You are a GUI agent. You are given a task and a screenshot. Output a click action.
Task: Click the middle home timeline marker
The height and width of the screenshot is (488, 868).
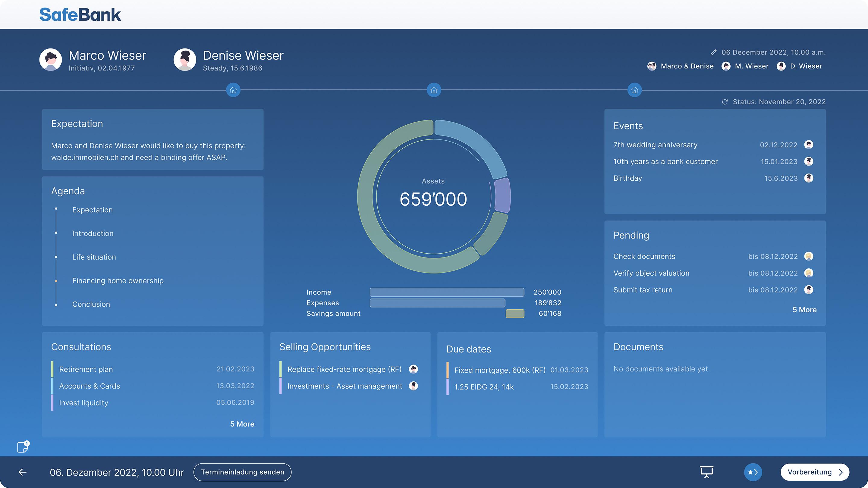click(x=434, y=90)
